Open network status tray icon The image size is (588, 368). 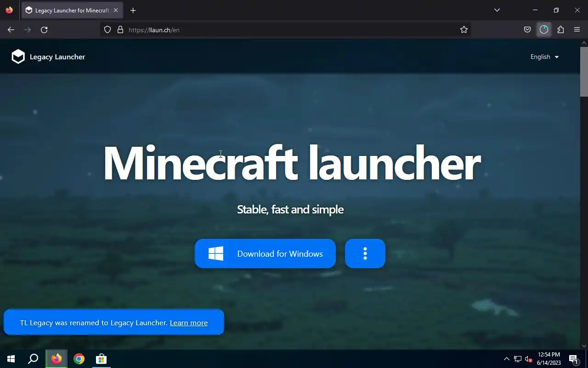(518, 359)
